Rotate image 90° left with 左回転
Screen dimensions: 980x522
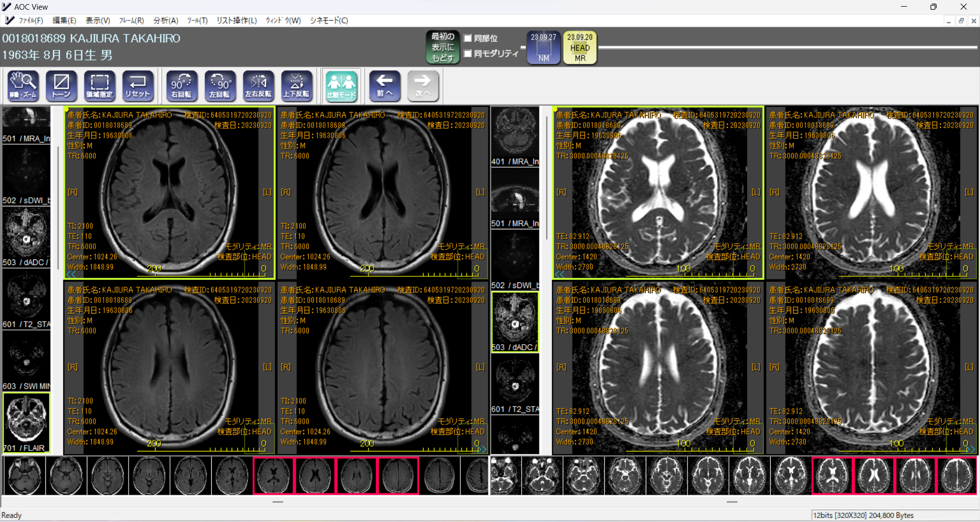(x=220, y=85)
